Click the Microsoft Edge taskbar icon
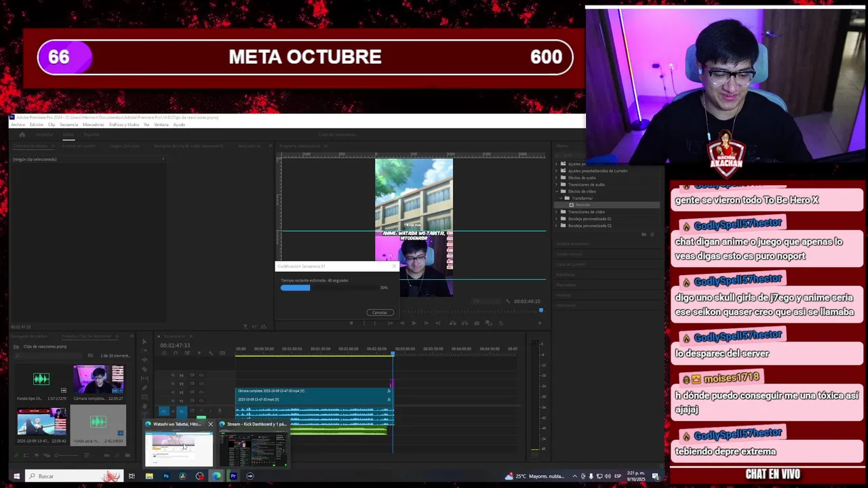Viewport: 868px width, 488px height. pos(216,476)
